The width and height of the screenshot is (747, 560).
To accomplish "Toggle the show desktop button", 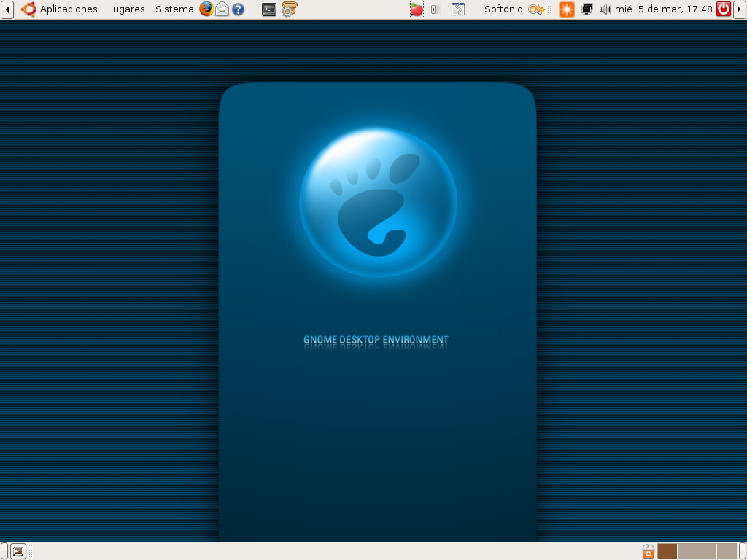I will [18, 551].
